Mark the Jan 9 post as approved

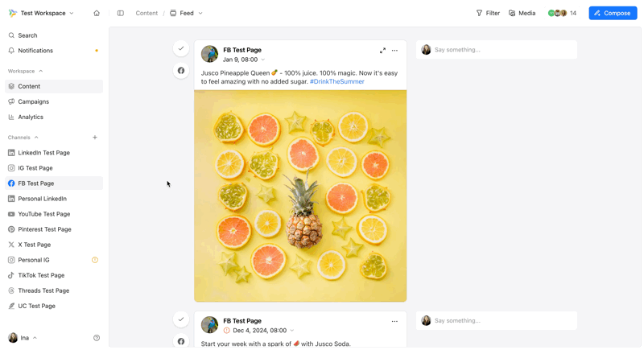(181, 48)
